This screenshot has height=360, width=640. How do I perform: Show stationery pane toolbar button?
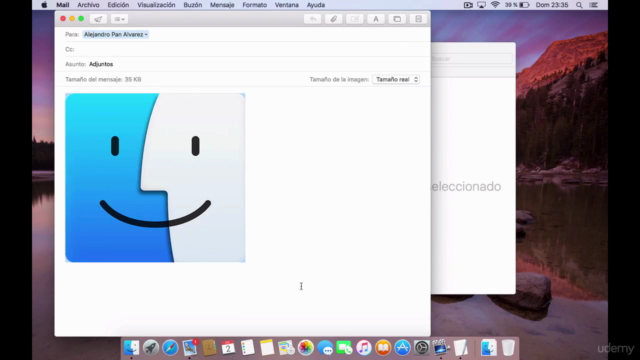coord(418,19)
